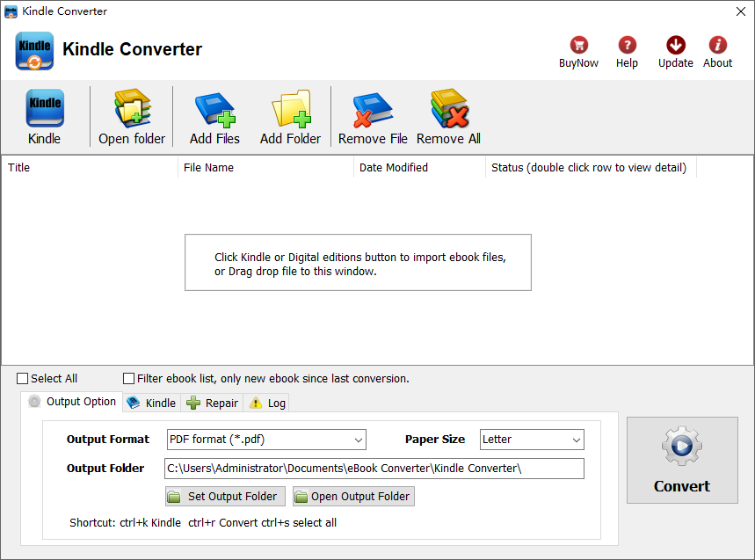755x560 pixels.
Task: Open the Repair tab
Action: click(212, 403)
